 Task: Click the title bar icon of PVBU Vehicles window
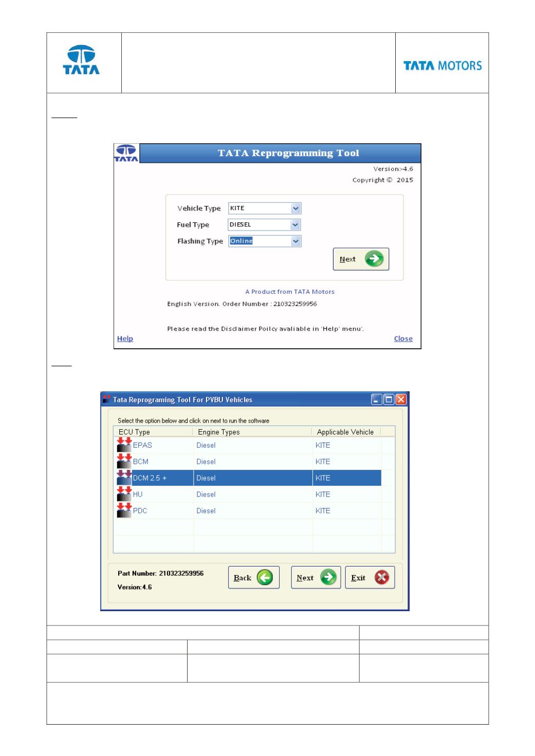point(106,400)
